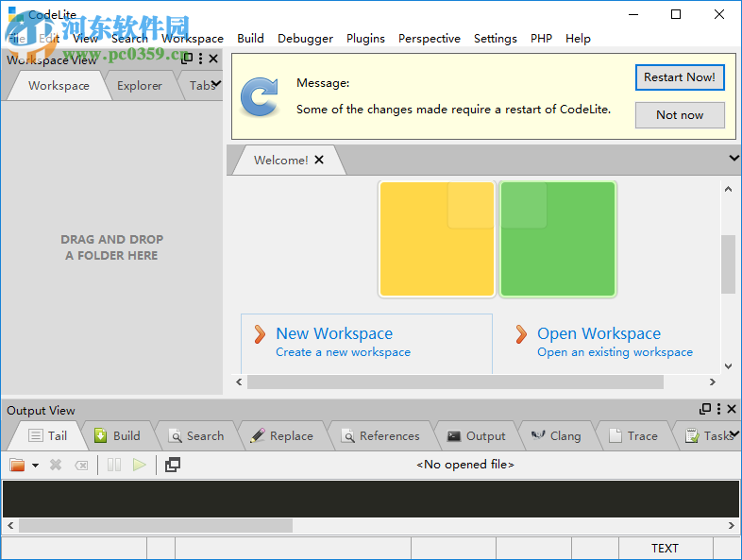Click welcome page scroll right arrow
This screenshot has height=560, width=742.
pos(712,382)
